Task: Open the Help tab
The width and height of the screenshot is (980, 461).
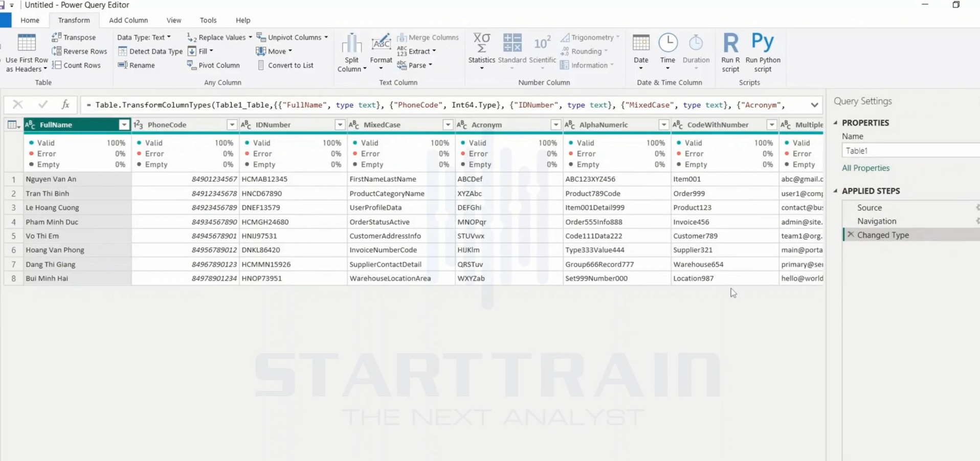Action: pos(243,20)
